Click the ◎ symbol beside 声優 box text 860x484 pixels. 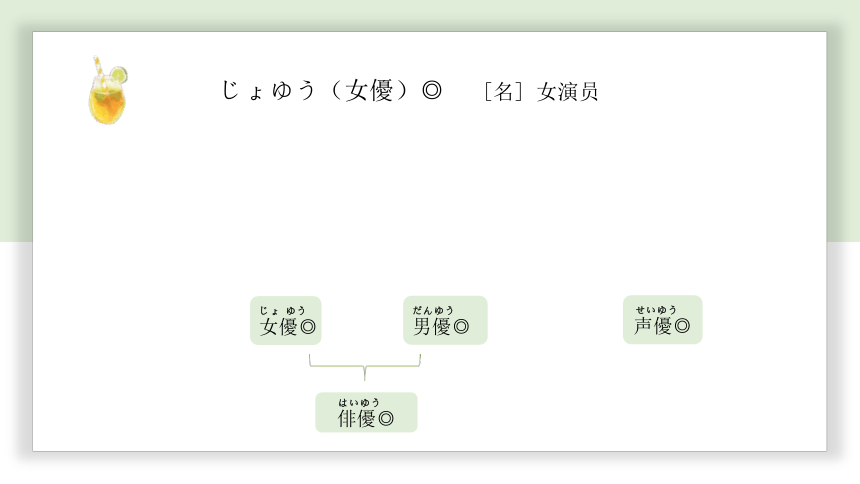pos(682,326)
